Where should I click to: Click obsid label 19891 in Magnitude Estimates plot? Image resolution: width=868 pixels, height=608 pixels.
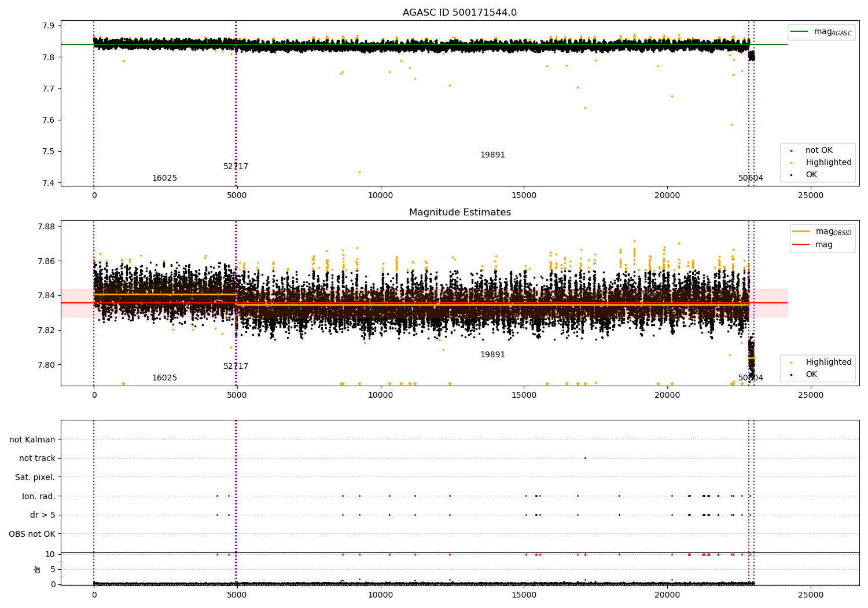pyautogui.click(x=492, y=355)
